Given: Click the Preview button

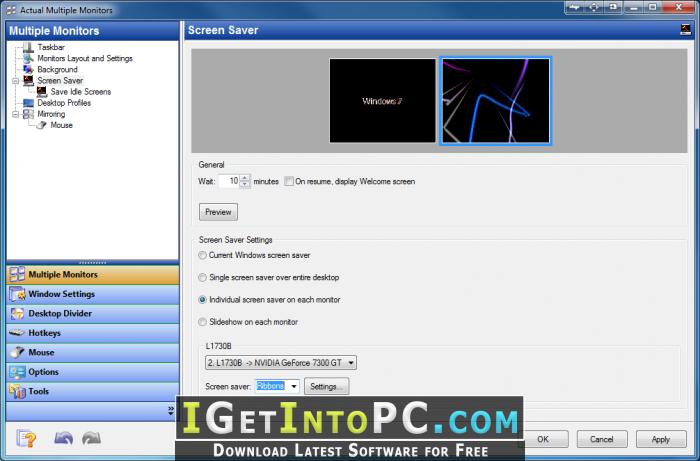Looking at the screenshot, I should coord(218,212).
